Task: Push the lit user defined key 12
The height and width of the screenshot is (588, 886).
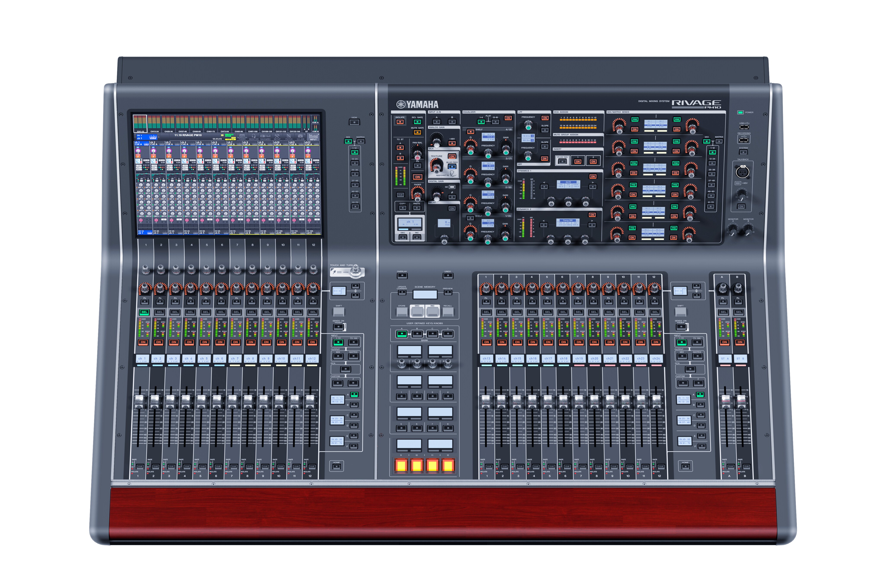Action: (x=448, y=465)
